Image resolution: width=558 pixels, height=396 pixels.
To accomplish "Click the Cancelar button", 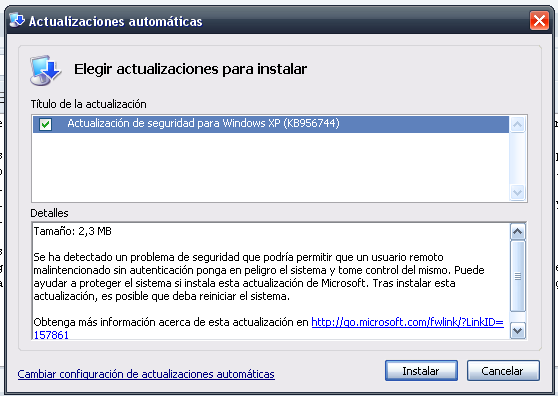I will pos(503,371).
